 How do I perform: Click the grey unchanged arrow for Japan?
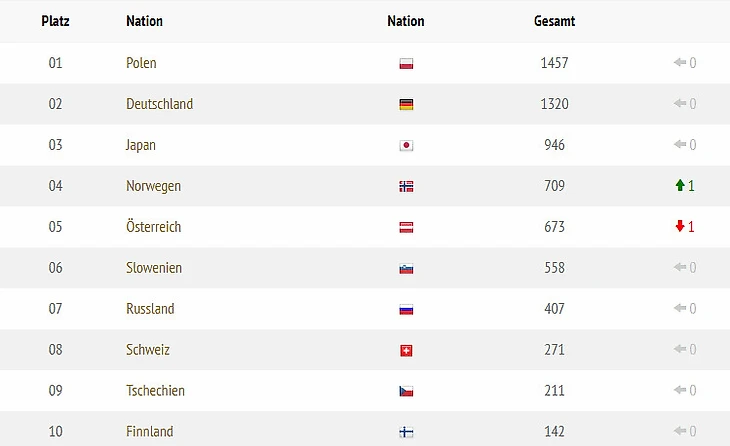click(x=680, y=145)
